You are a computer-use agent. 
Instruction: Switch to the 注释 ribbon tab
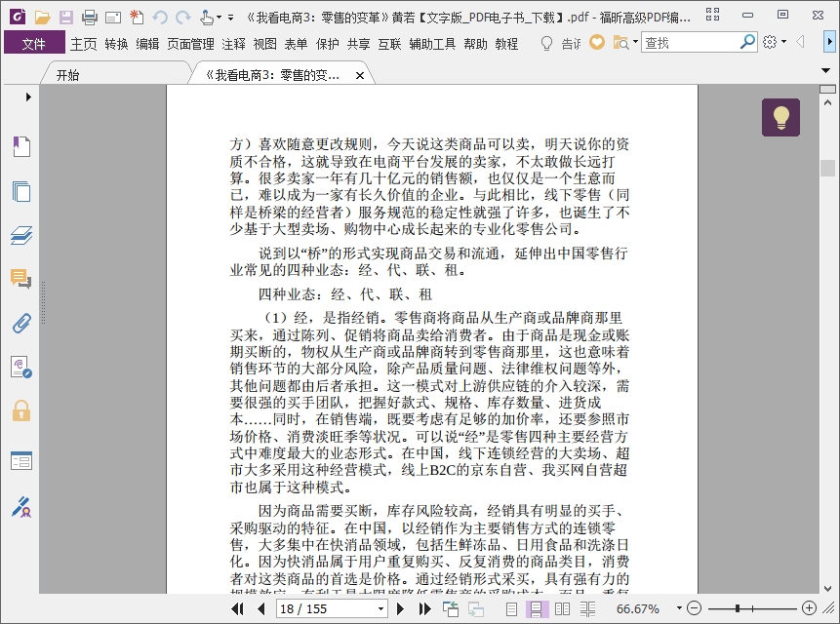pyautogui.click(x=233, y=44)
